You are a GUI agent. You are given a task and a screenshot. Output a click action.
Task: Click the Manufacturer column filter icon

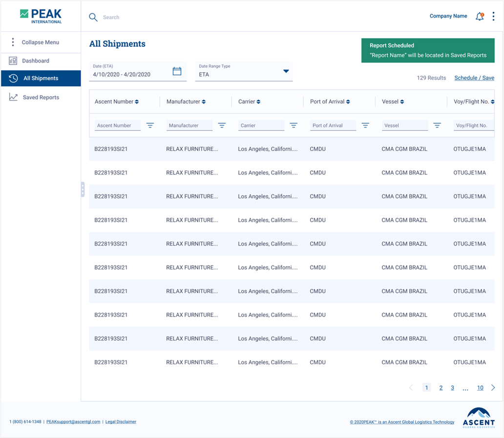point(222,125)
